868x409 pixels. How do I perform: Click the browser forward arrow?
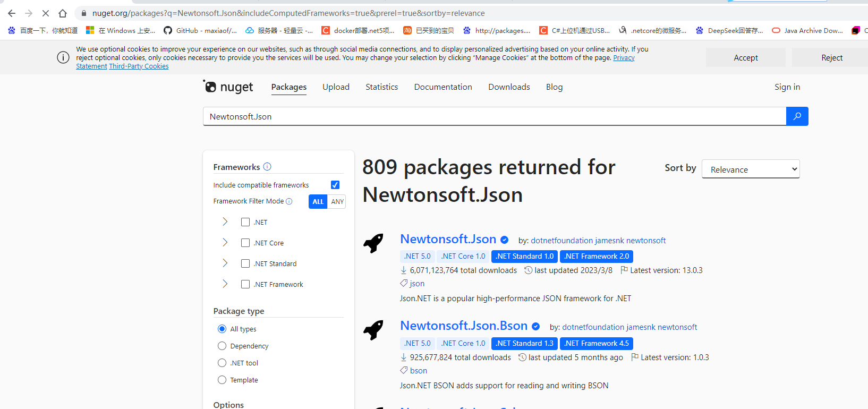pyautogui.click(x=29, y=13)
